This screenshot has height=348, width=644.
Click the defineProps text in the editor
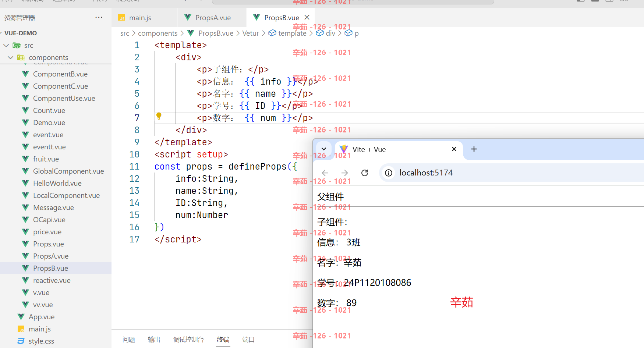[257, 167]
